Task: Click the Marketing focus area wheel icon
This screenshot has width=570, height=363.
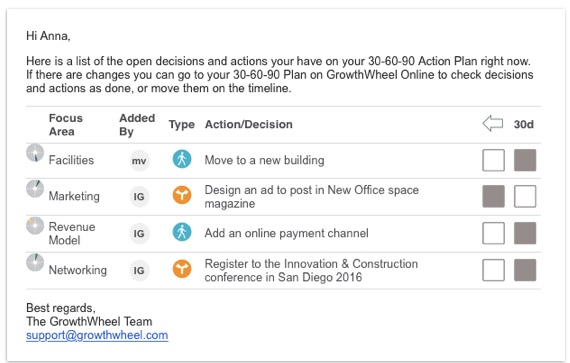Action: (x=35, y=189)
